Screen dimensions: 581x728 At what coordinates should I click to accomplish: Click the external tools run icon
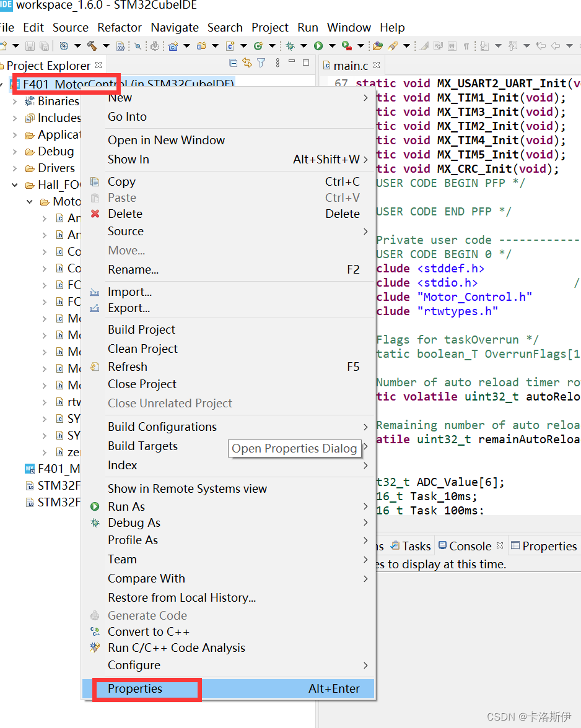pos(346,46)
